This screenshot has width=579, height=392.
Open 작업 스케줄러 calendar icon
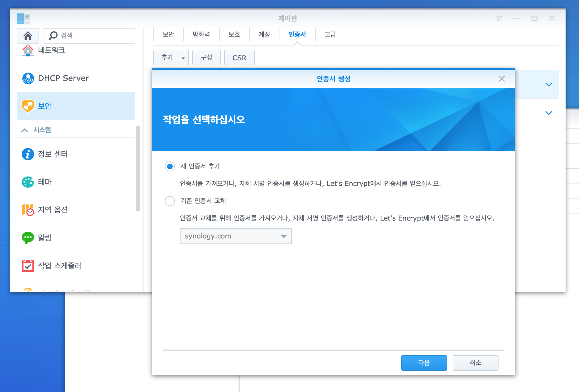coord(28,266)
